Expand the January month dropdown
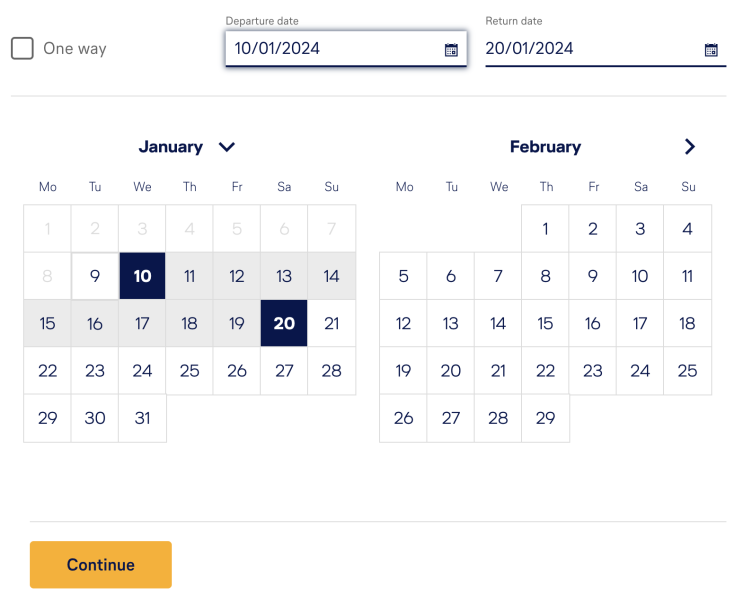This screenshot has height=596, width=743. pyautogui.click(x=227, y=147)
